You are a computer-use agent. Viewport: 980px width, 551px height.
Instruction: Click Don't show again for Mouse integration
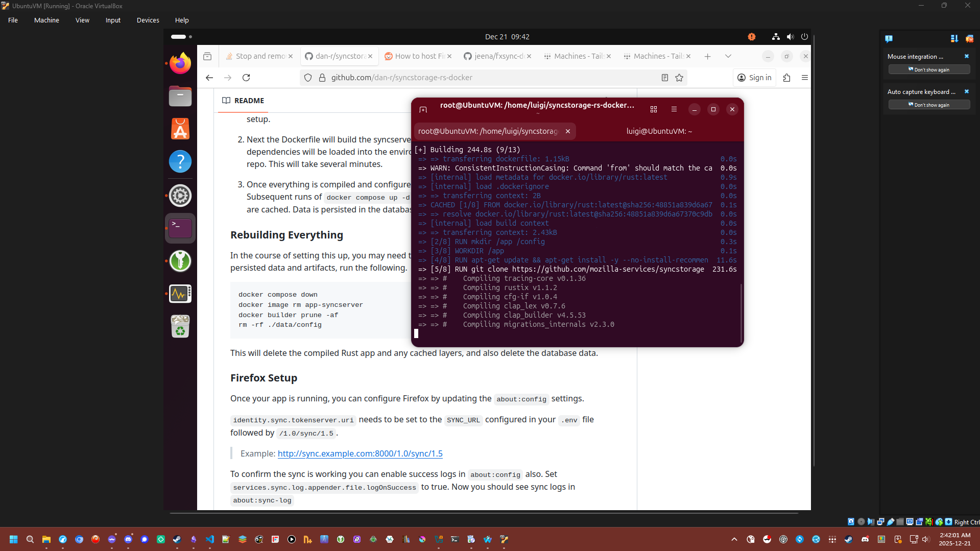click(928, 69)
